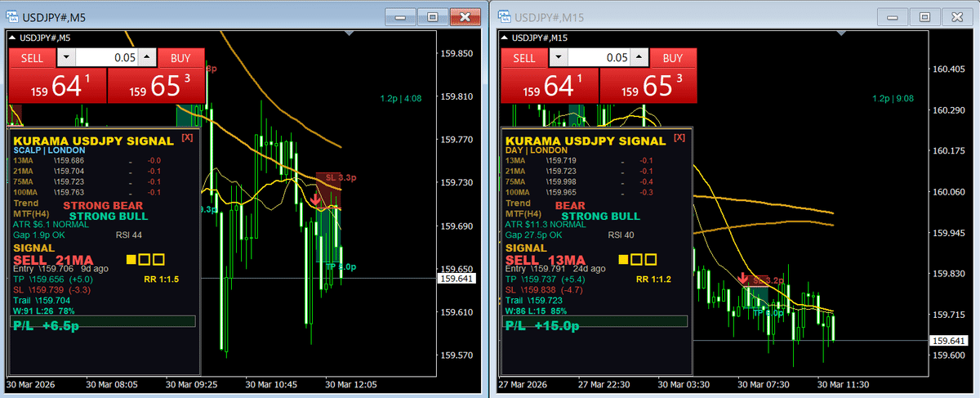Image resolution: width=980 pixels, height=398 pixels.
Task: Click STRONG BEAR trend label in M5 panel
Action: point(103,205)
